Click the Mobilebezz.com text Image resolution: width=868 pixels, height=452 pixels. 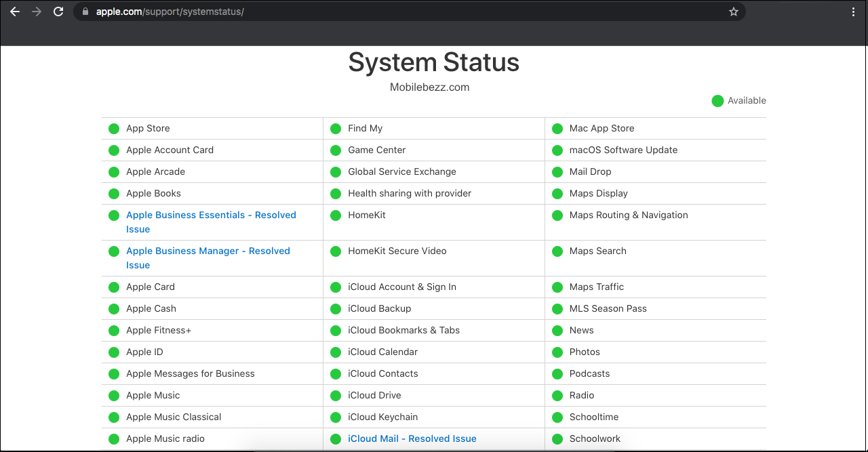click(x=430, y=87)
